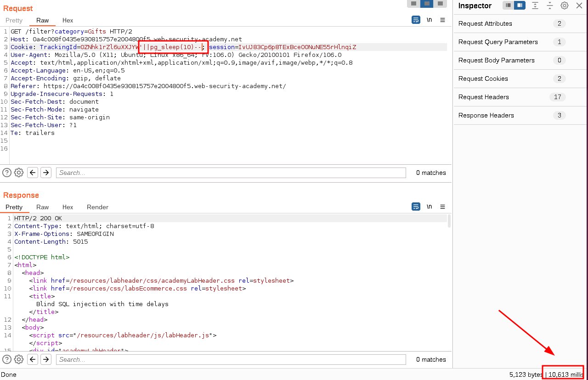Switch Request view to Pretty tab
The height and width of the screenshot is (380, 588).
14,20
